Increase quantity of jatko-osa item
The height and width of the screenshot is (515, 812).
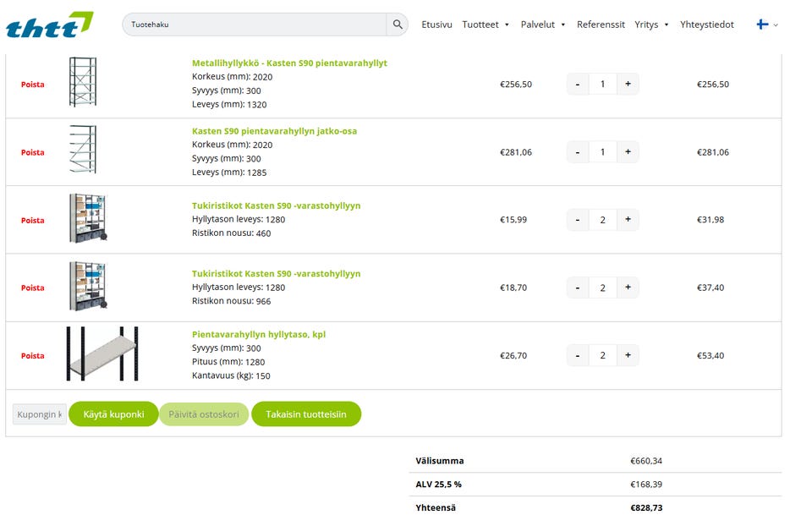(x=628, y=152)
